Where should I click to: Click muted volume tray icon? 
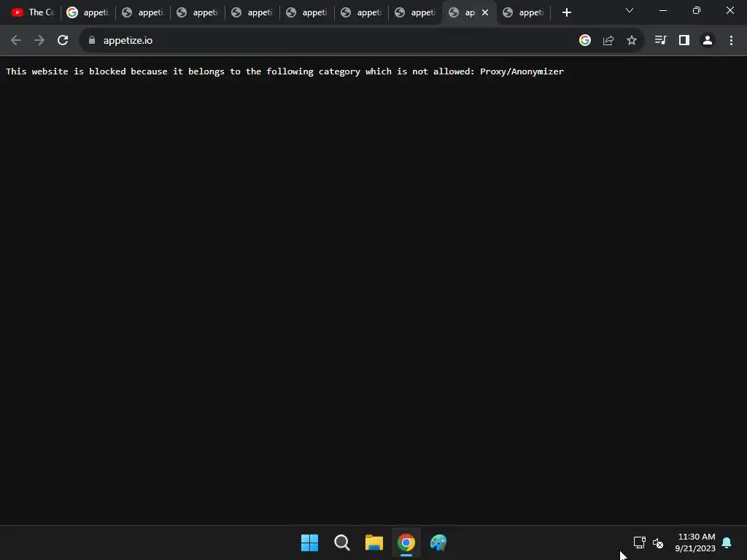pyautogui.click(x=658, y=542)
